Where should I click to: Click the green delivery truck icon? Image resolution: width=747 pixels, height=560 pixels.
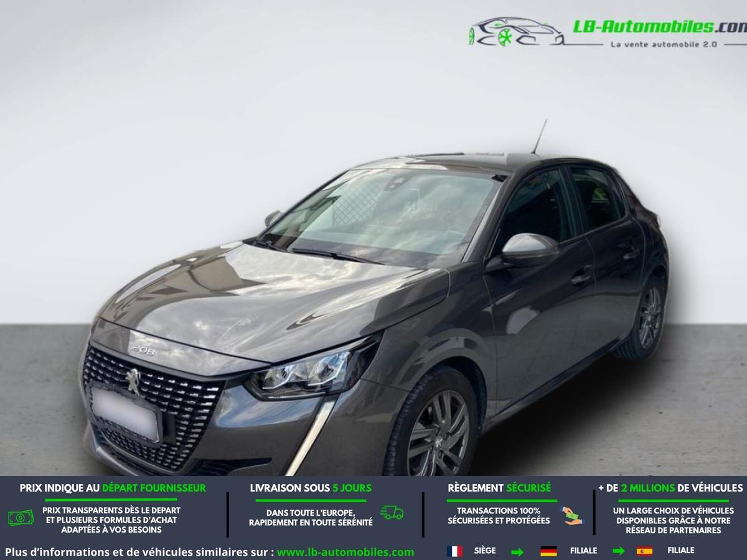point(392,513)
